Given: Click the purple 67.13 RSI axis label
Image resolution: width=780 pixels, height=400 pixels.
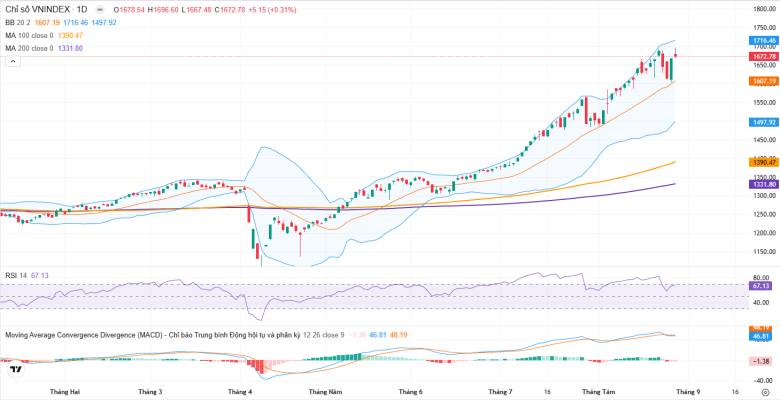Looking at the screenshot, I should coord(763,286).
